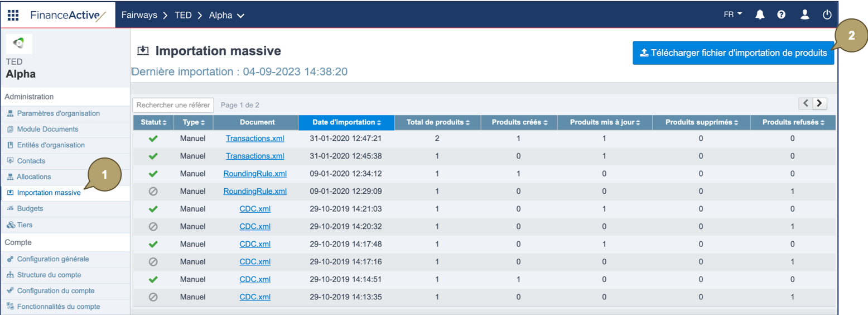The height and width of the screenshot is (315, 868).
Task: Sort by Statut column header
Action: pyautogui.click(x=153, y=122)
